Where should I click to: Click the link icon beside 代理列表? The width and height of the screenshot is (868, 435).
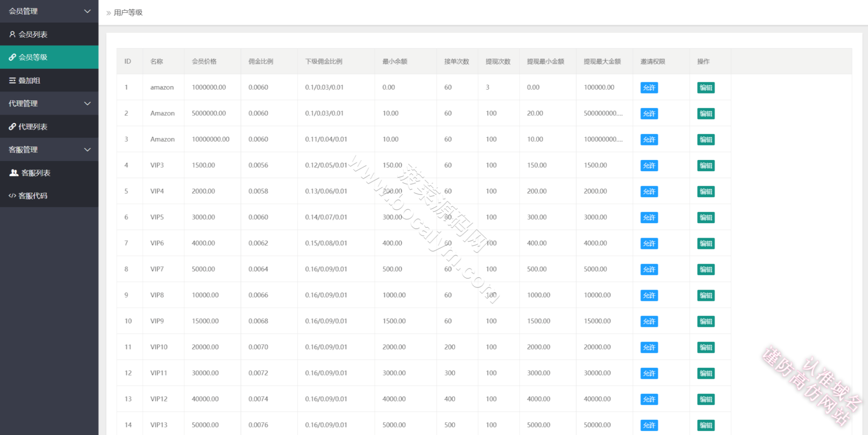pyautogui.click(x=12, y=126)
